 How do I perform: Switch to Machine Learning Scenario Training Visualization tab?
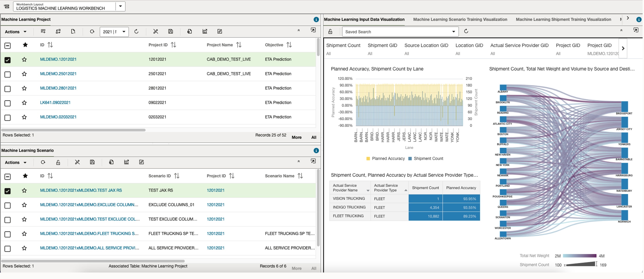click(x=460, y=20)
